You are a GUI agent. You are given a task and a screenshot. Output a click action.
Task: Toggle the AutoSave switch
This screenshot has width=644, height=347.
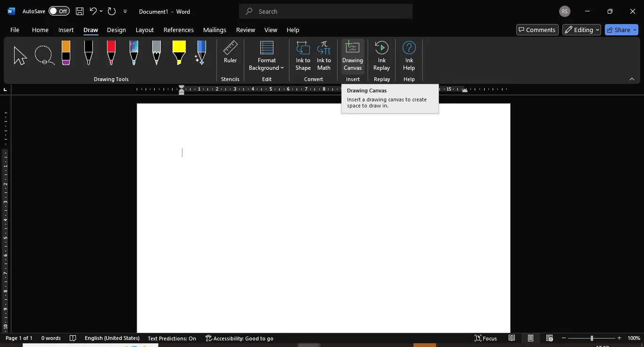tap(59, 11)
